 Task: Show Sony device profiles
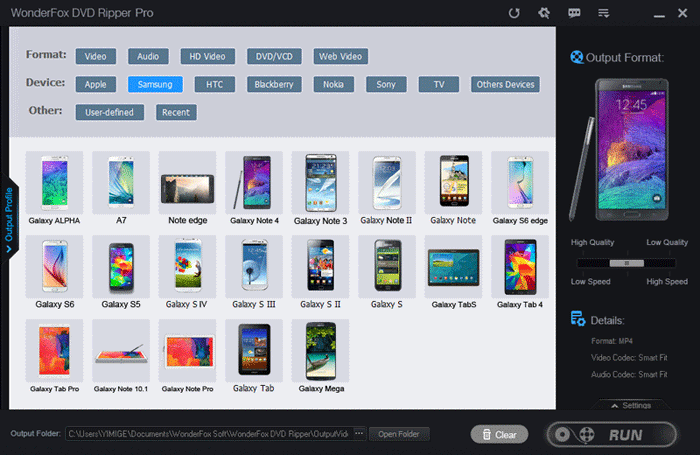[386, 84]
